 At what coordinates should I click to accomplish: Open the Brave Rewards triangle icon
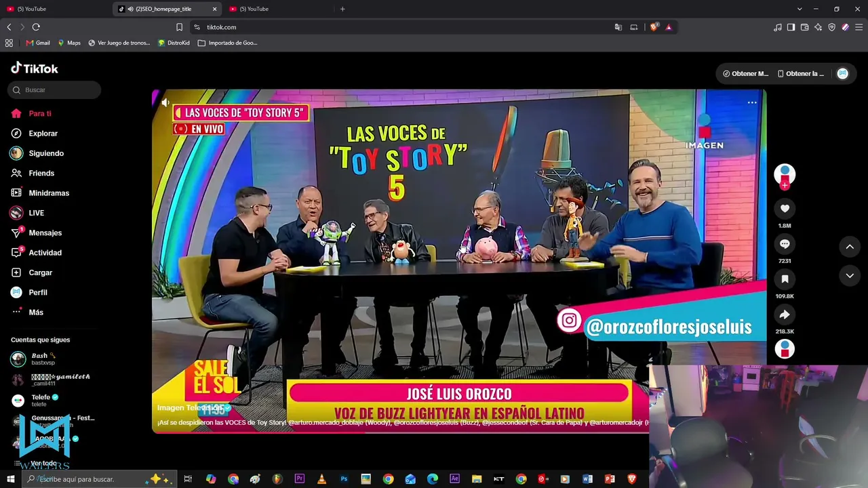pos(669,27)
